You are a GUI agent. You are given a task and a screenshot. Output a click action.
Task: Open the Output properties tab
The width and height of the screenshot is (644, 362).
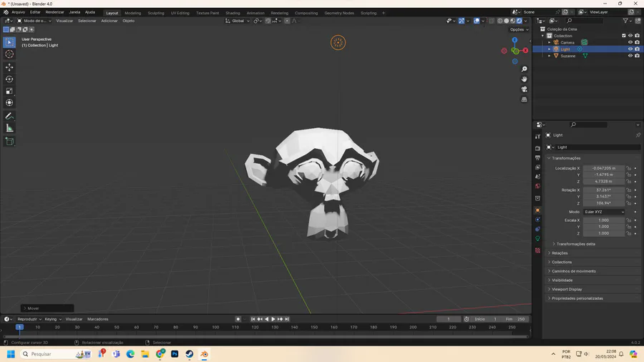tap(537, 157)
